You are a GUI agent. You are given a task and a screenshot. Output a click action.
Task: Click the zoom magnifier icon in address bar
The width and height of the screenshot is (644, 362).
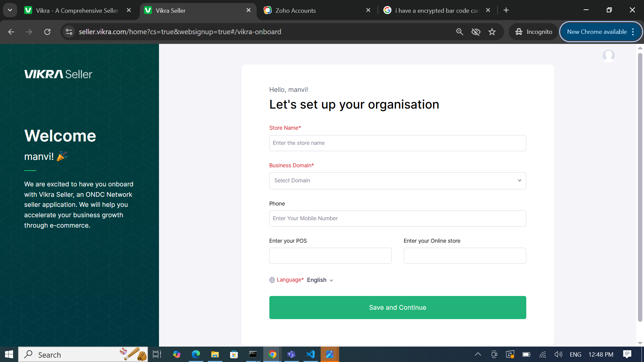click(460, 32)
